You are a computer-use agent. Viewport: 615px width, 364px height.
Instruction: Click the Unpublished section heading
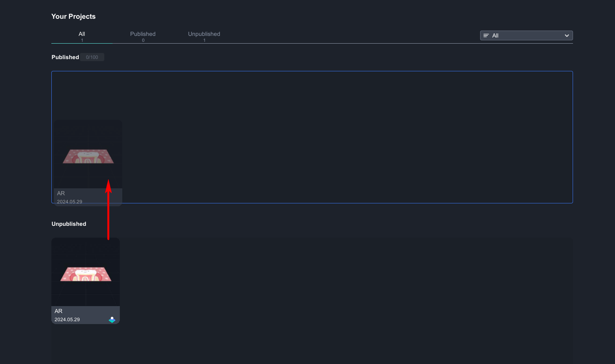(x=69, y=224)
